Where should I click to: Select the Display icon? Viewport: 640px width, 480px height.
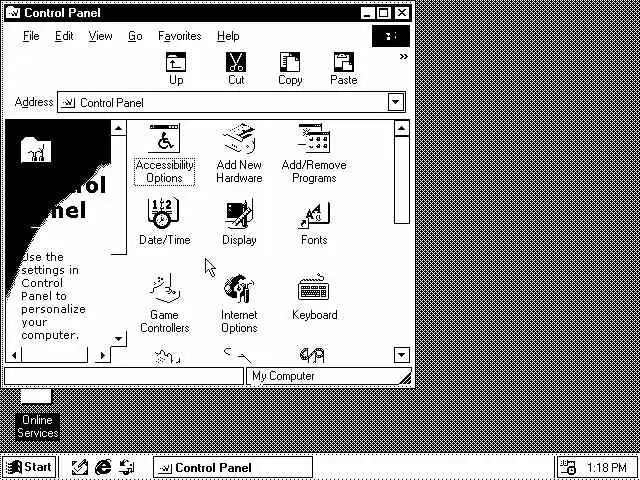coord(239,222)
